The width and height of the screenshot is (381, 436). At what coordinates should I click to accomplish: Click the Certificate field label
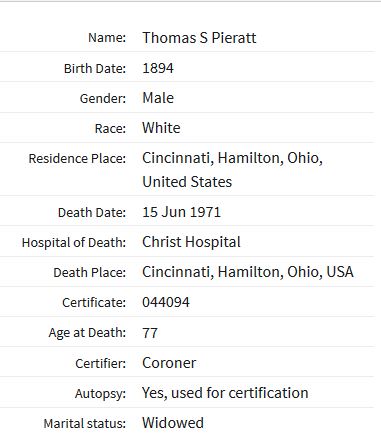coord(94,303)
